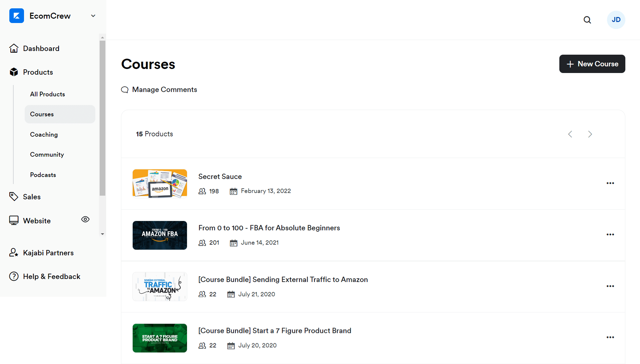Image resolution: width=640 pixels, height=364 pixels.
Task: Go to previous page of products
Action: (x=570, y=134)
